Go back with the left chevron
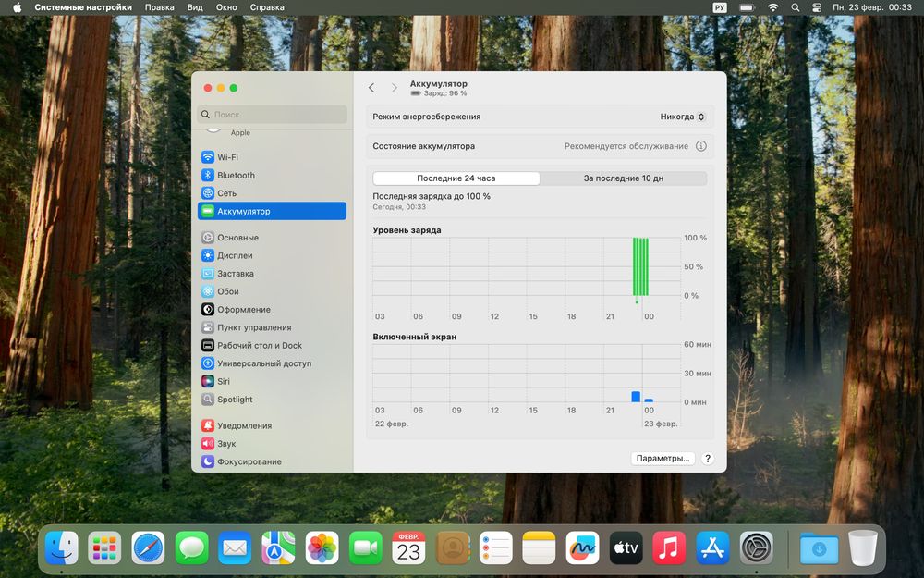Viewport: 924px width, 578px height. 371,88
